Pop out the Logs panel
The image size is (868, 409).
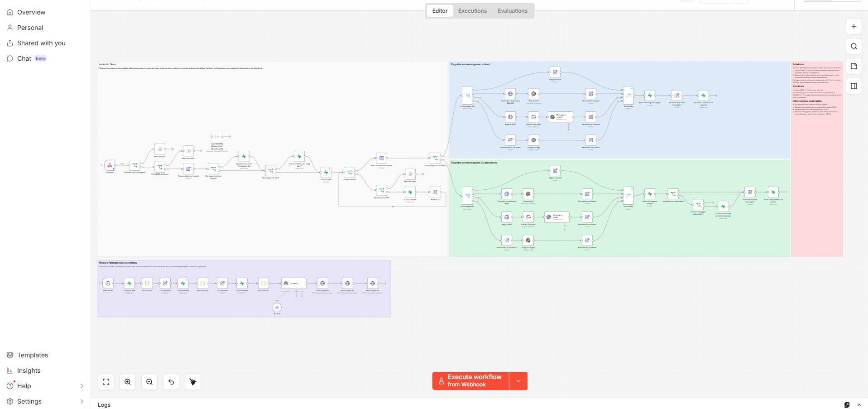point(847,405)
